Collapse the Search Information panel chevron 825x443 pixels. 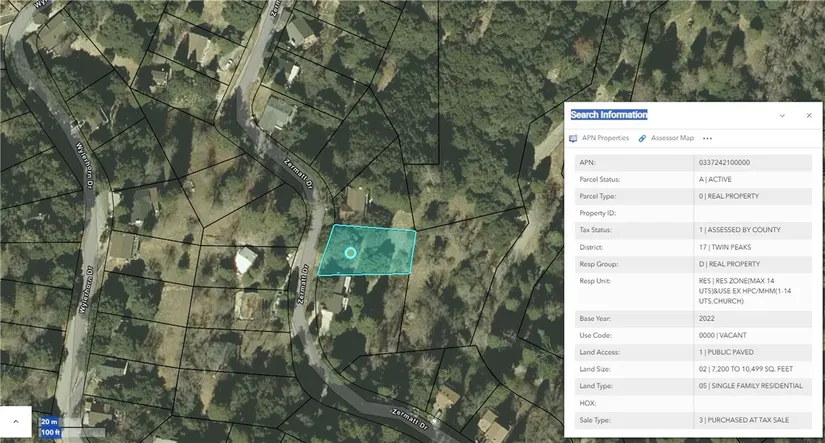pyautogui.click(x=782, y=115)
